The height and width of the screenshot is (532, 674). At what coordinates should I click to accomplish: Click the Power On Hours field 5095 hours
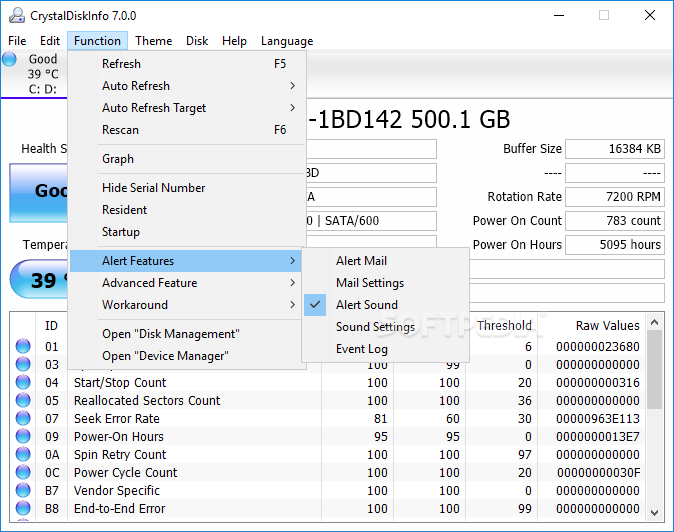tap(615, 245)
